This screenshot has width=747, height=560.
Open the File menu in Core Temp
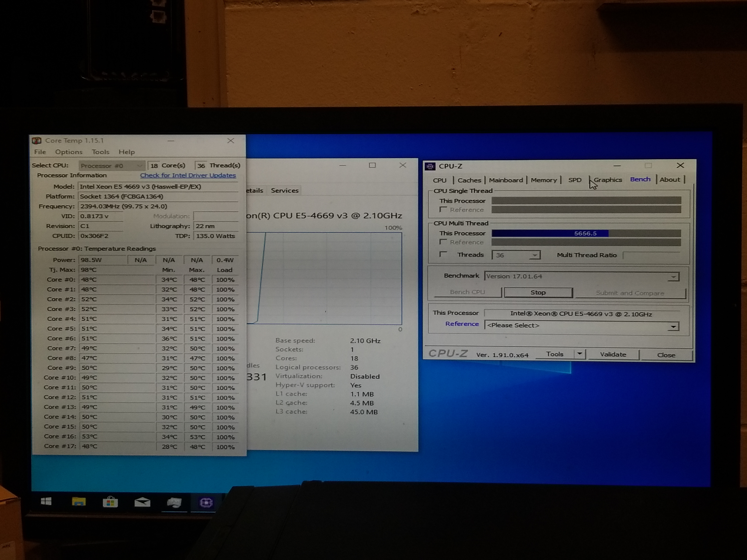click(40, 152)
